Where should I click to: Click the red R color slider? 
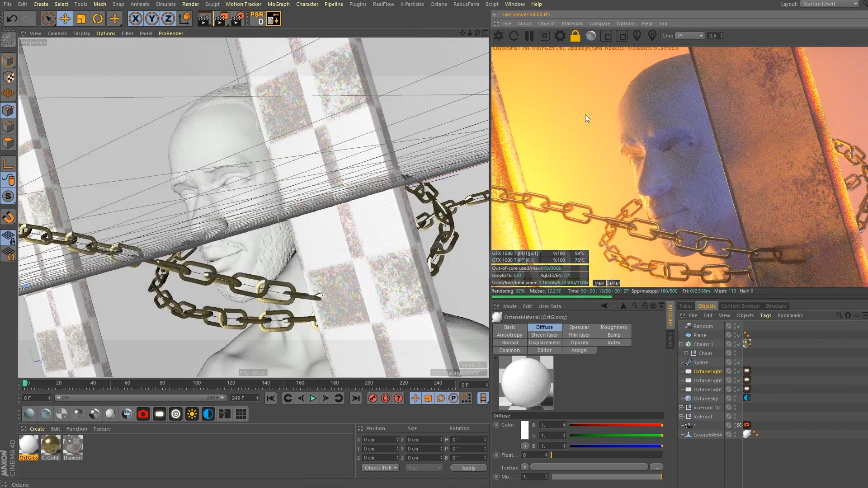(615, 425)
